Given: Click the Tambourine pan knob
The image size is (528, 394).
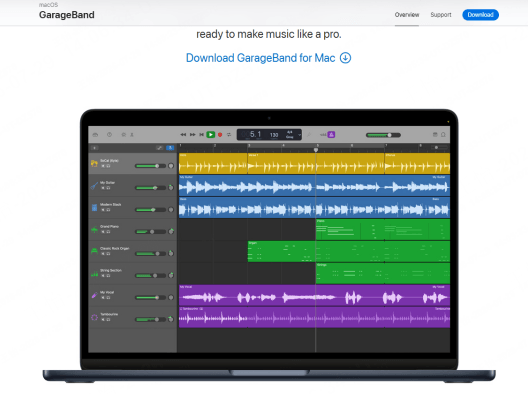Looking at the screenshot, I should point(171,319).
